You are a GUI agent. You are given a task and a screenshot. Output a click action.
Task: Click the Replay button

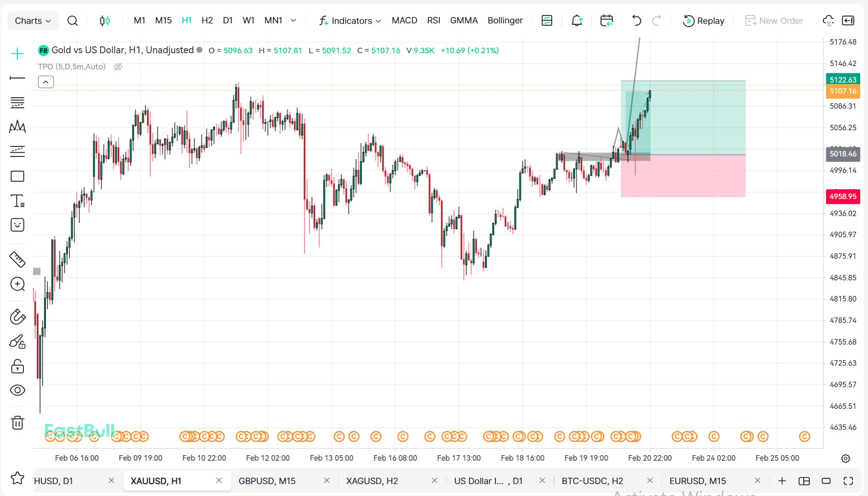704,21
